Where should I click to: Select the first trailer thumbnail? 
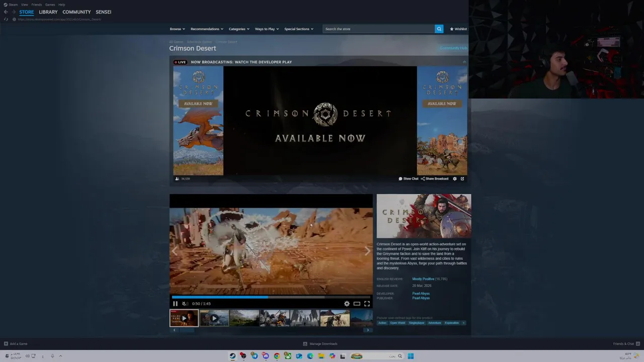click(184, 318)
